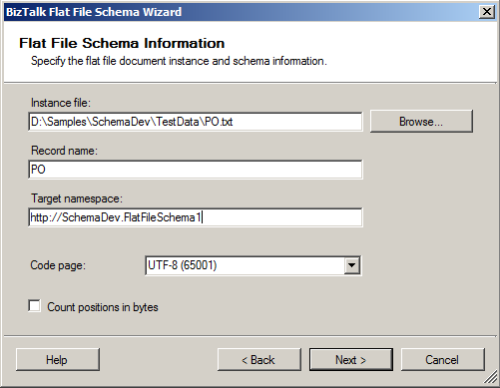Screen dimensions: 500x388
Task: Click the Browse... button for instance file
Action: point(421,121)
